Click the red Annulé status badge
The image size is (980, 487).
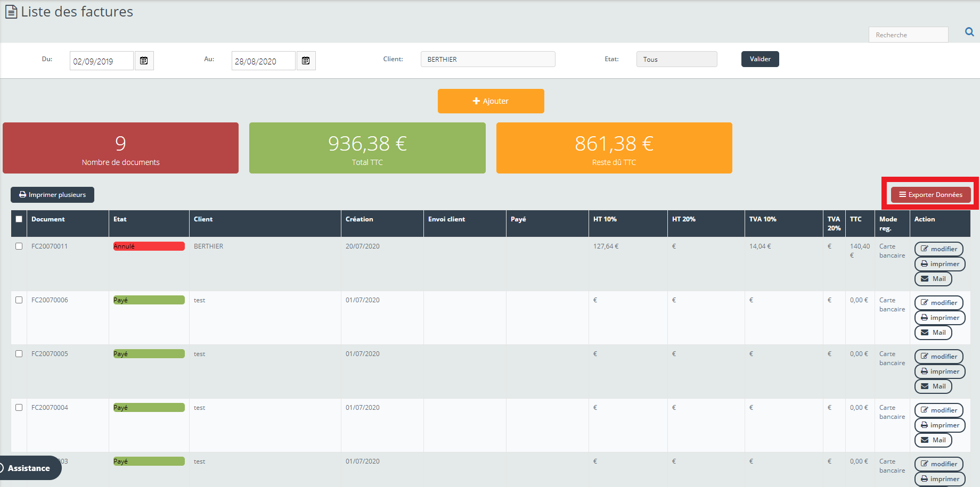click(x=149, y=246)
